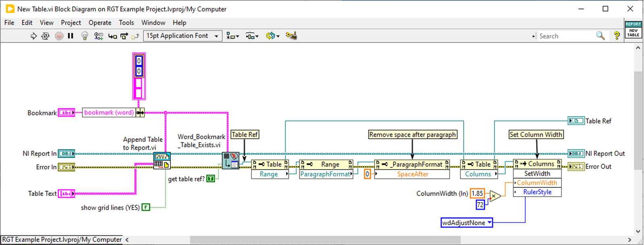644x245 pixels.
Task: Click the show grid lines False constant
Action: pos(146,208)
